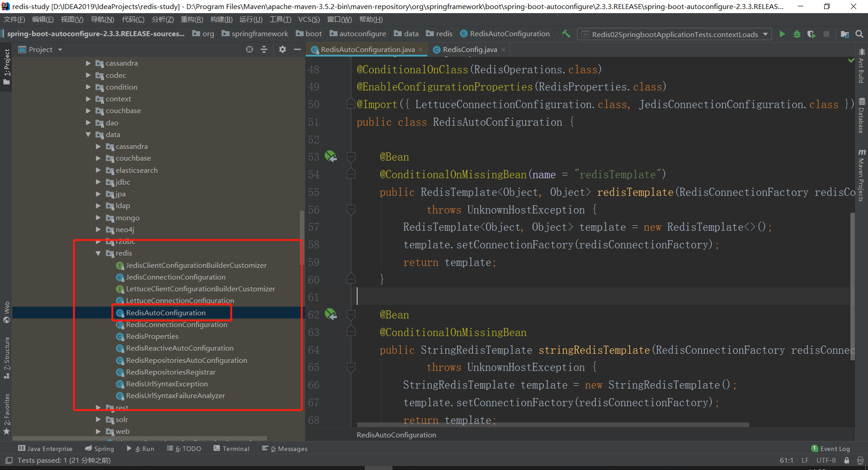Open the VCS menu
Viewport: 868px width, 470px height.
point(309,19)
